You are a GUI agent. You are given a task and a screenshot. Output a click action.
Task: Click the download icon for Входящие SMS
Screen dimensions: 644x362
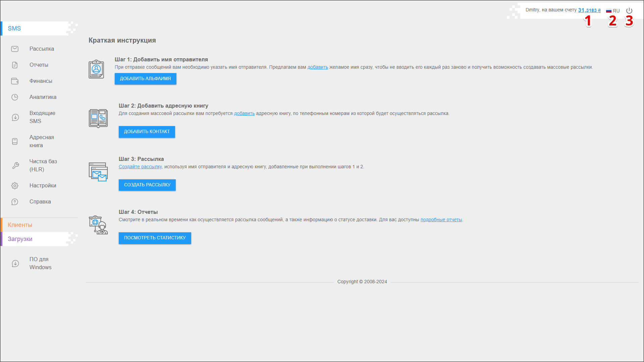coord(15,117)
